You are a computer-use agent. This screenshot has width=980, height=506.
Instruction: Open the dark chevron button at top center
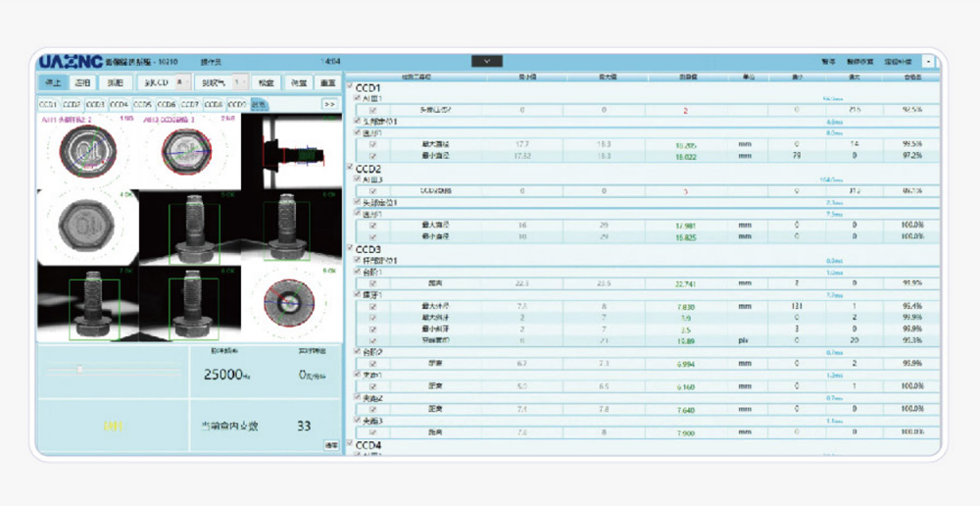[487, 61]
